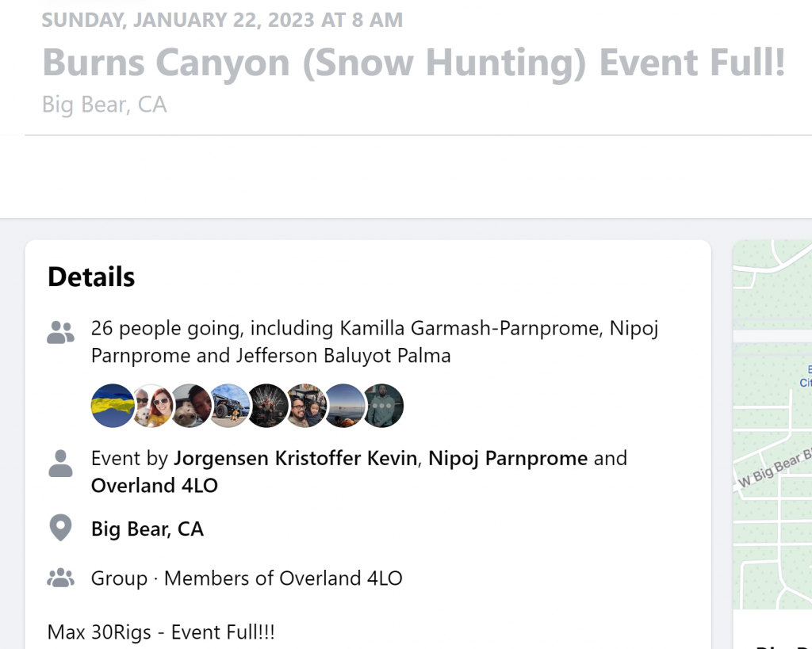Click the last avatar with three dots

[x=384, y=406]
